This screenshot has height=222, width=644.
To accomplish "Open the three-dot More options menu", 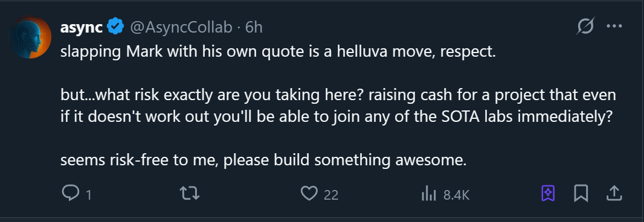I will (614, 27).
